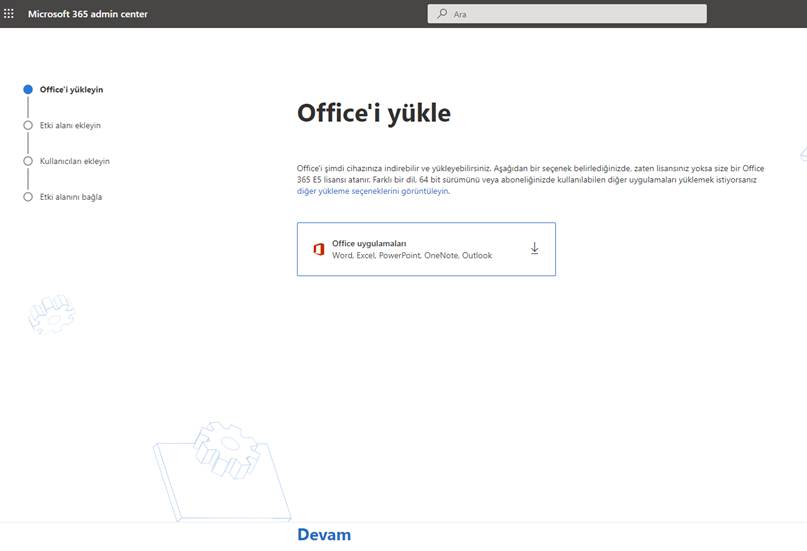Image resolution: width=807 pixels, height=551 pixels.
Task: Focus the Ara search box
Action: 567,14
